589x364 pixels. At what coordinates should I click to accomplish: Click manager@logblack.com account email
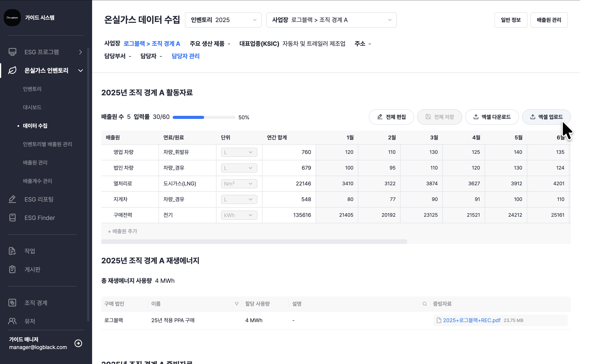coord(38,347)
